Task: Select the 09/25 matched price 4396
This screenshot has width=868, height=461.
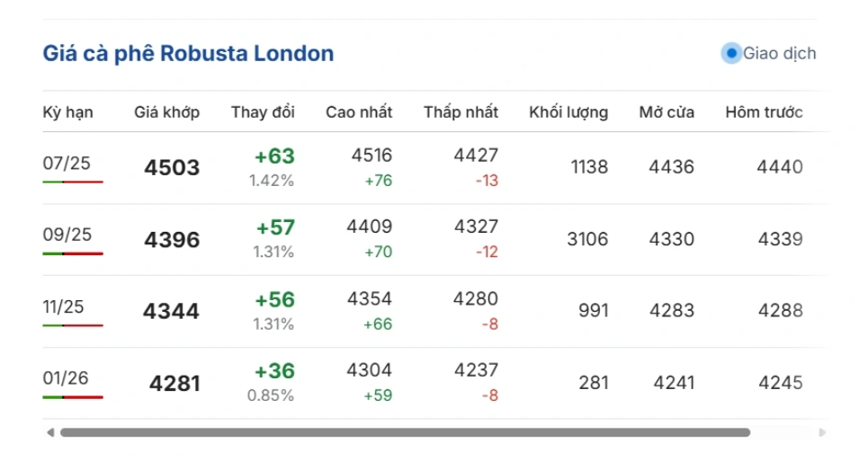Action: pyautogui.click(x=172, y=240)
